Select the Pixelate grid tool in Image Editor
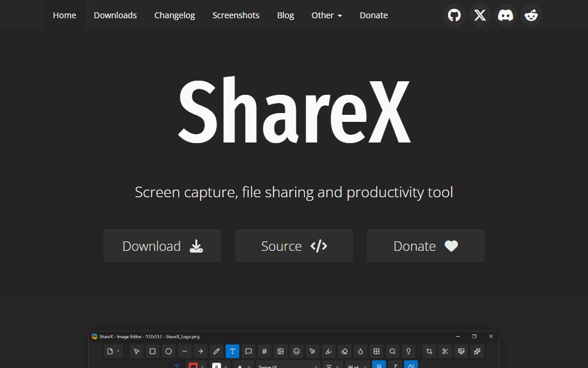The image size is (588, 368). (x=376, y=352)
